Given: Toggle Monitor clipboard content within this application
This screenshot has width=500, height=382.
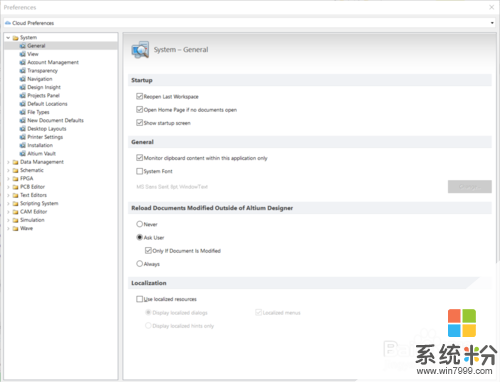Looking at the screenshot, I should [140, 158].
